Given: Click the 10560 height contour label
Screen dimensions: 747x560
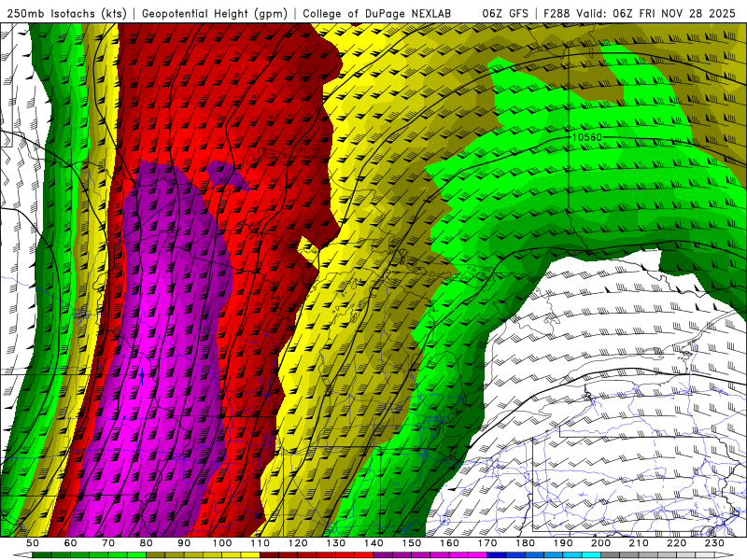Looking at the screenshot, I should (586, 137).
